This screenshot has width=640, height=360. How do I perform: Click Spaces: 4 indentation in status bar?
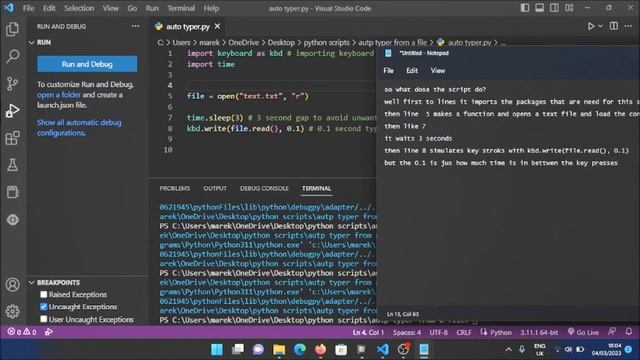[407, 332]
